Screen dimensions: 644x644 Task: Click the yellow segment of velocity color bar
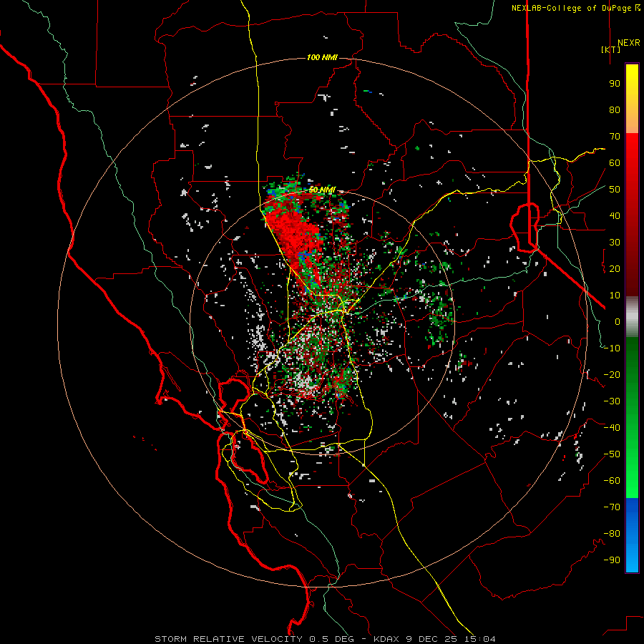632,99
